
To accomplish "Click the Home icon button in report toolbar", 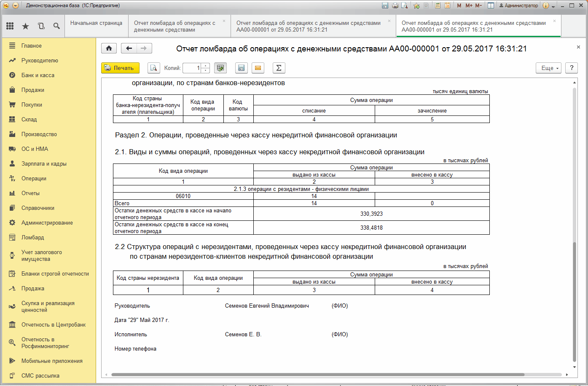I will 109,48.
